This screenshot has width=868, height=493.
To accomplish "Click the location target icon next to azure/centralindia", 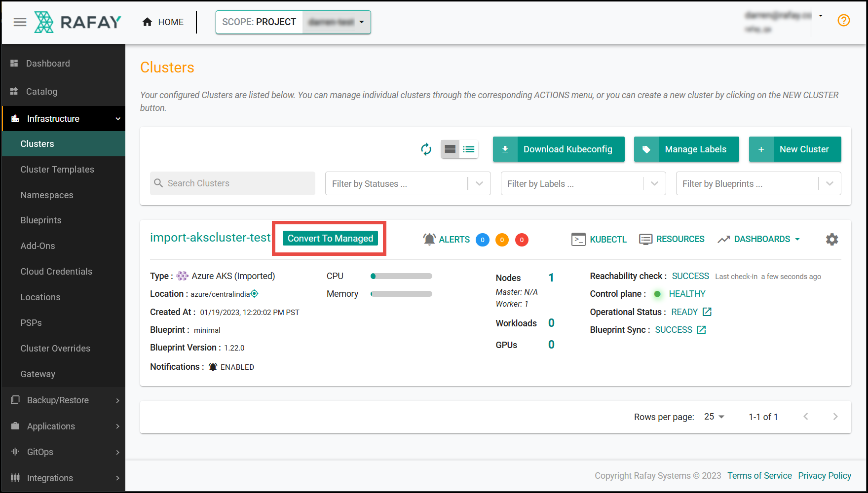I will [x=255, y=293].
